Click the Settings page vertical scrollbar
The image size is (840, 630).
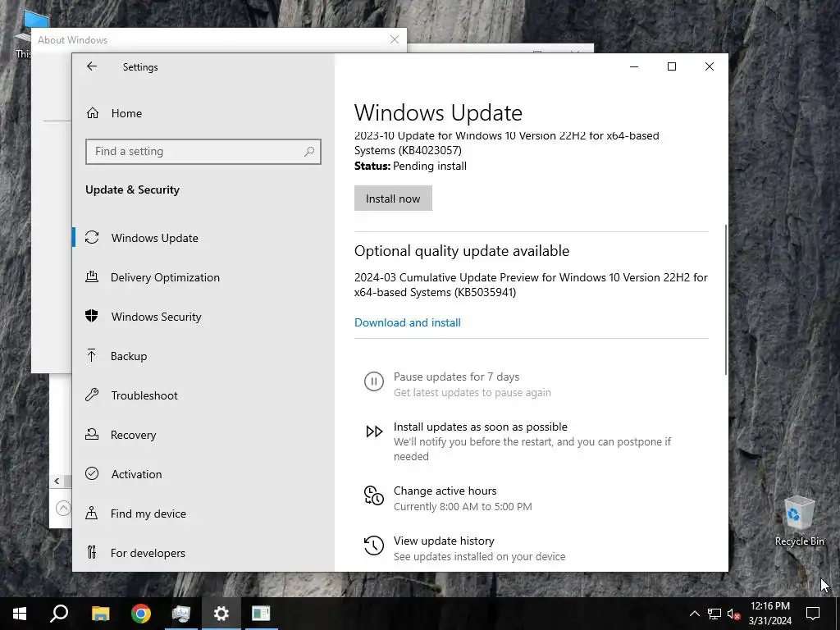click(x=726, y=300)
